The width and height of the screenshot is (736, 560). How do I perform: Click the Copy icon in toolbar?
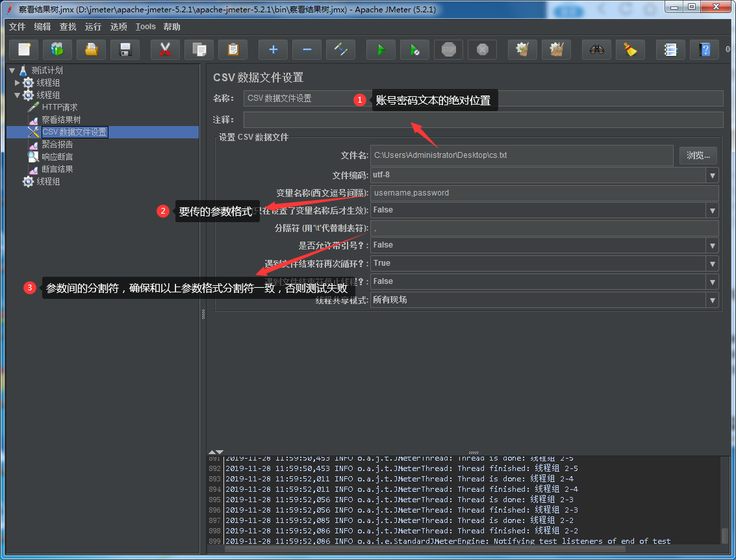(199, 49)
